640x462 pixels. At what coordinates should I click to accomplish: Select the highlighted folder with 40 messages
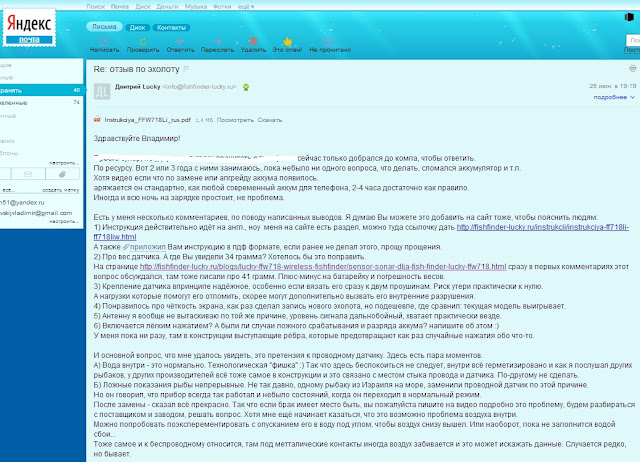point(42,90)
